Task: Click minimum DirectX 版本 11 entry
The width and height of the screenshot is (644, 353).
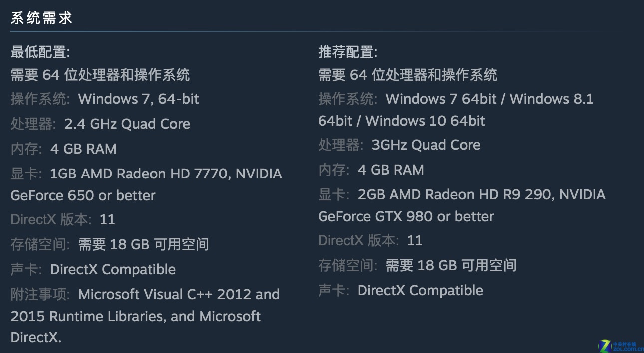Action: pyautogui.click(x=63, y=219)
